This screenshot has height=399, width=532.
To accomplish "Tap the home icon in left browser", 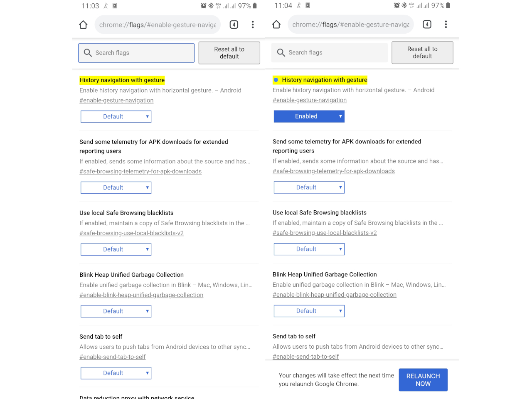I will coord(83,25).
